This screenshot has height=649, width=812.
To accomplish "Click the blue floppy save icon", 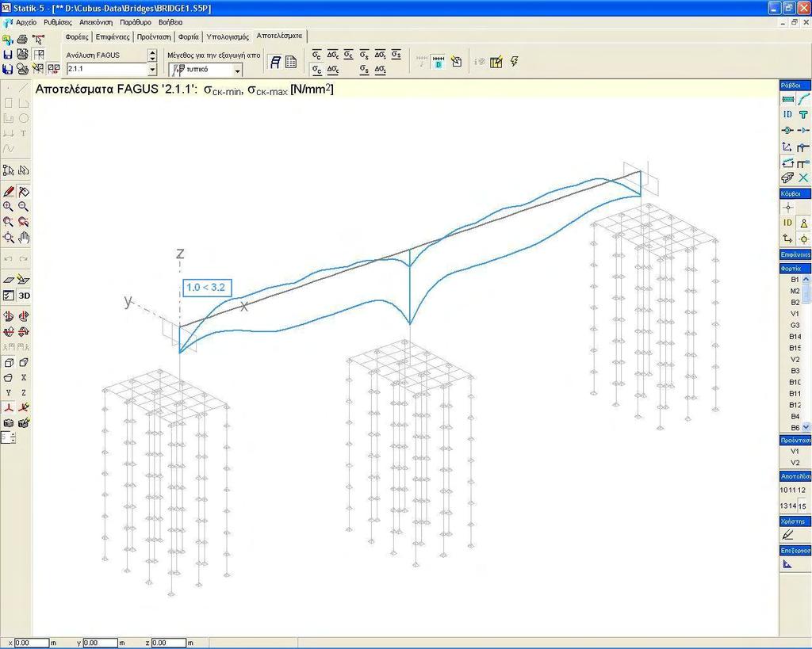I will coord(8,55).
